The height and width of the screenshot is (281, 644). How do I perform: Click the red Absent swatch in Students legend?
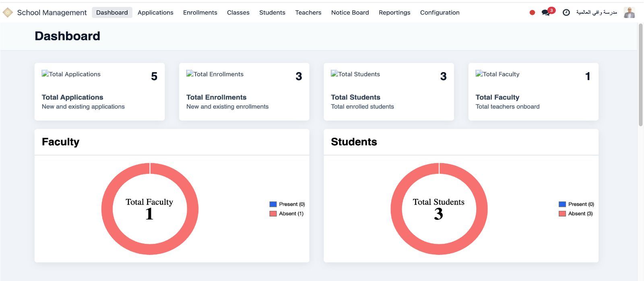click(x=562, y=213)
